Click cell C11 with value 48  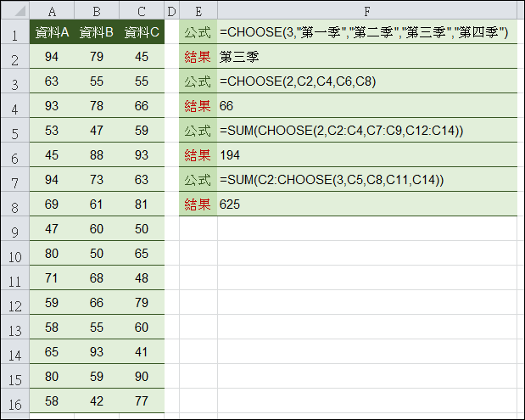coord(142,277)
